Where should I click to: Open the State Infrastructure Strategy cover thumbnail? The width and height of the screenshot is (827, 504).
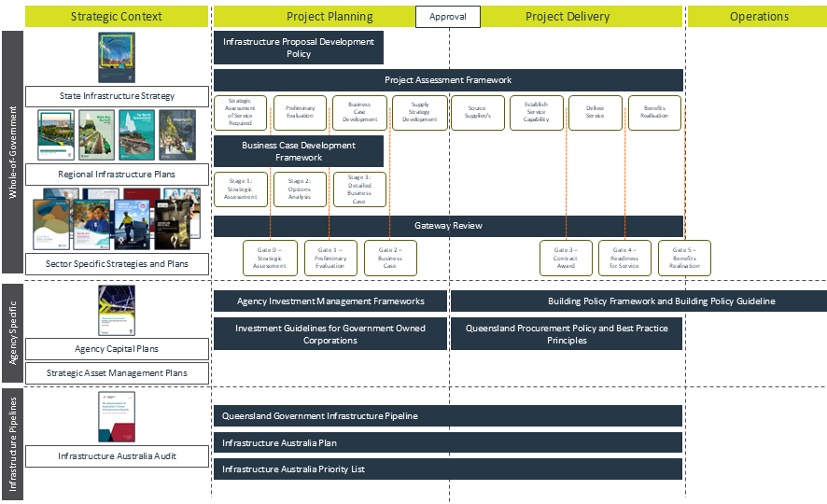coord(117,57)
